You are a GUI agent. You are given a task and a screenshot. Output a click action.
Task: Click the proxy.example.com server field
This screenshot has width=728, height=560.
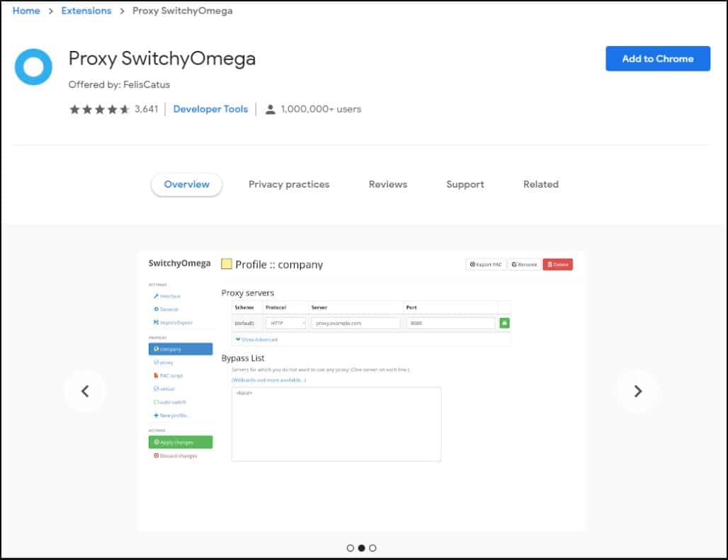(354, 323)
